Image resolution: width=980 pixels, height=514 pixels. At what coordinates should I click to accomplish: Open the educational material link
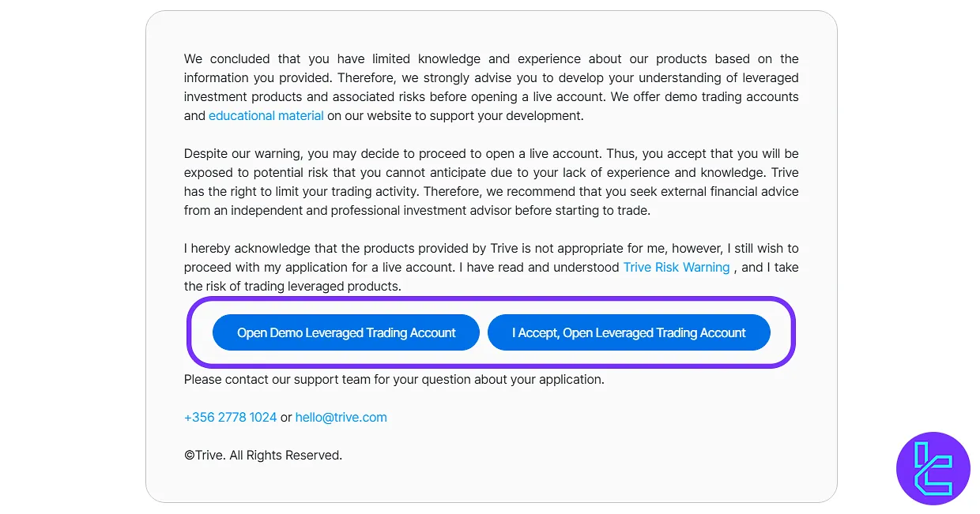(x=266, y=115)
